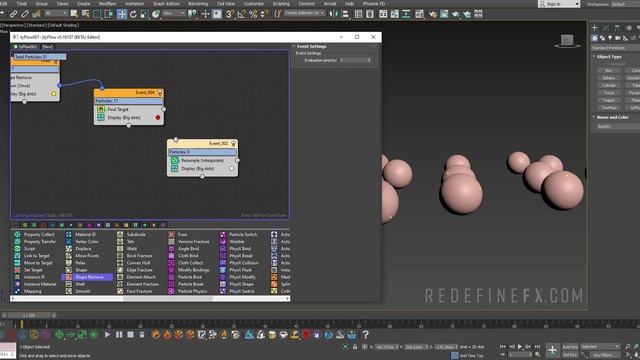Select the Cloth Bind operator in list
This screenshot has width=640, height=360.
coord(188,256)
